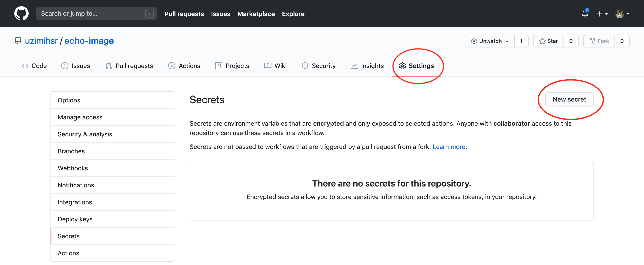Select the Settings tab
Viewport: 644px width, 265px height.
coord(416,66)
